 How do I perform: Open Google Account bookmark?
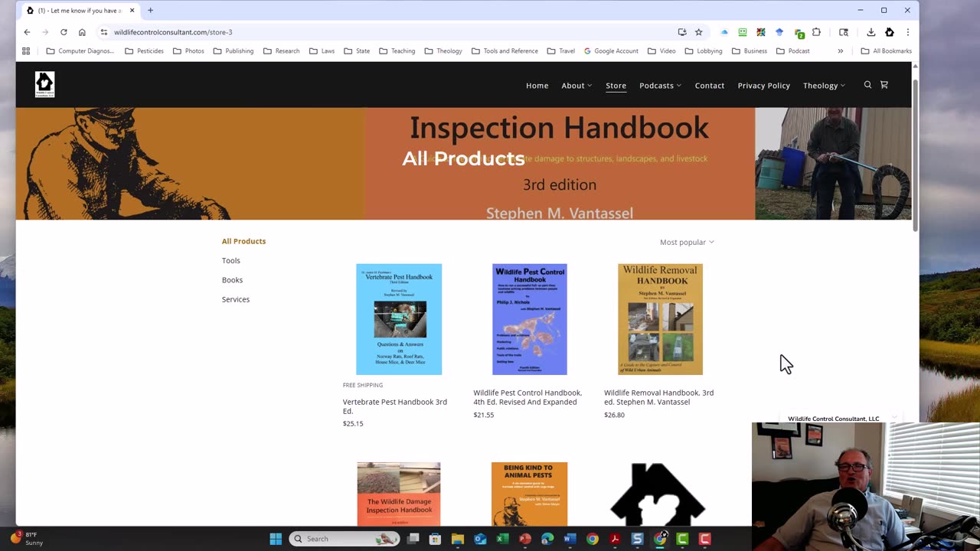(x=611, y=51)
